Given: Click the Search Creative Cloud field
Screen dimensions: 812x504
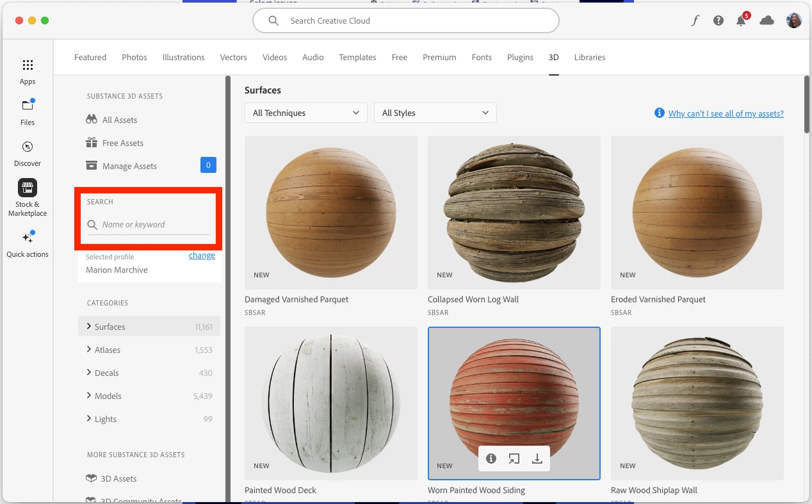Looking at the screenshot, I should pyautogui.click(x=406, y=20).
